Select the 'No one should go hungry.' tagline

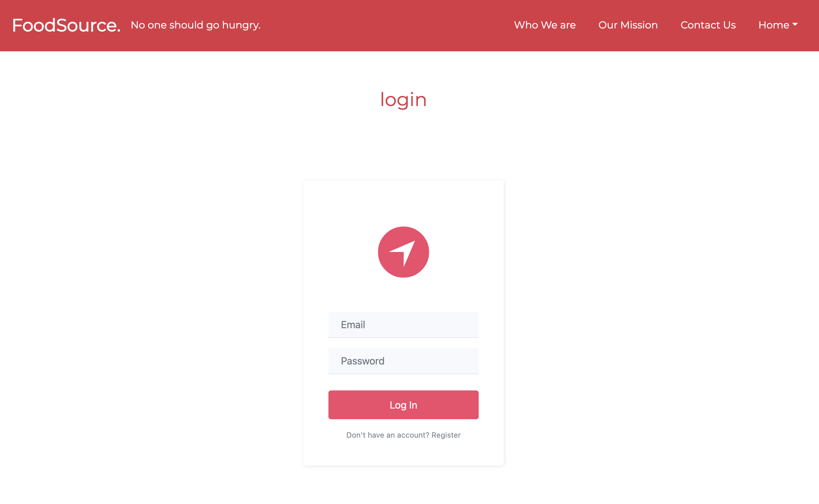pos(196,25)
